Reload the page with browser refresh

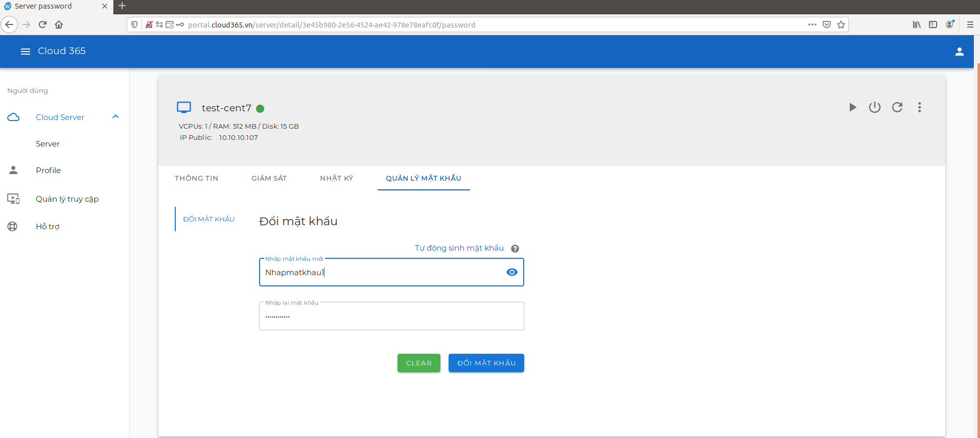pyautogui.click(x=42, y=25)
